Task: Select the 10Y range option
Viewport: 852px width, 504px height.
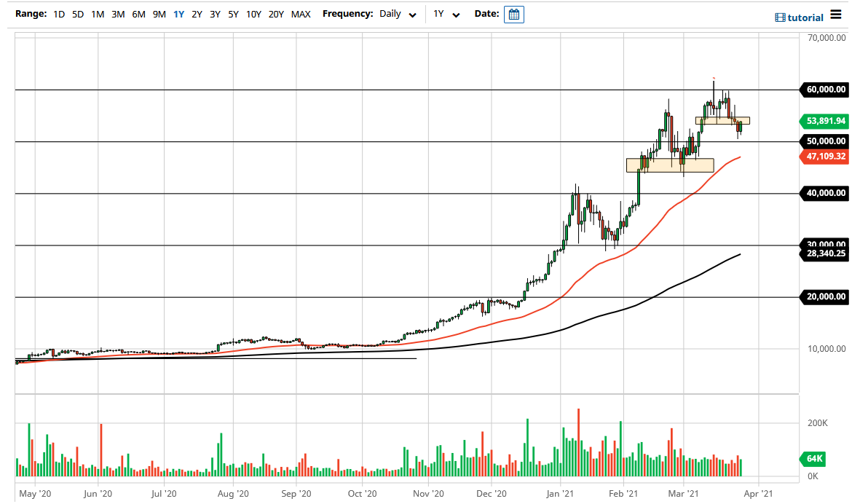Action: coord(253,14)
